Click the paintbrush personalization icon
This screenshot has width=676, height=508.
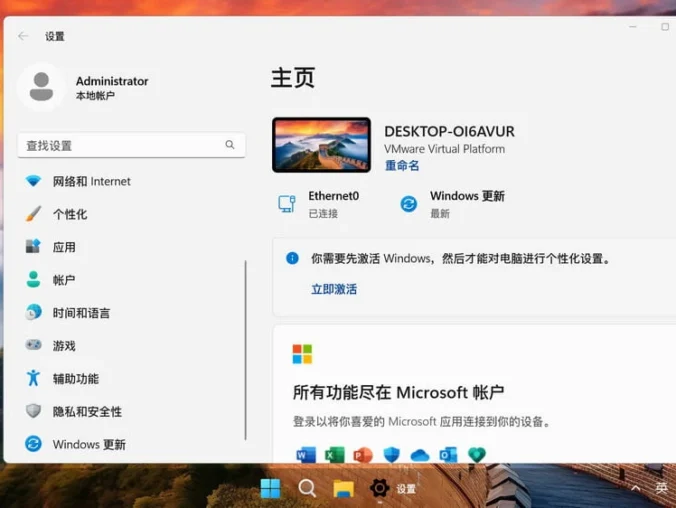33,214
